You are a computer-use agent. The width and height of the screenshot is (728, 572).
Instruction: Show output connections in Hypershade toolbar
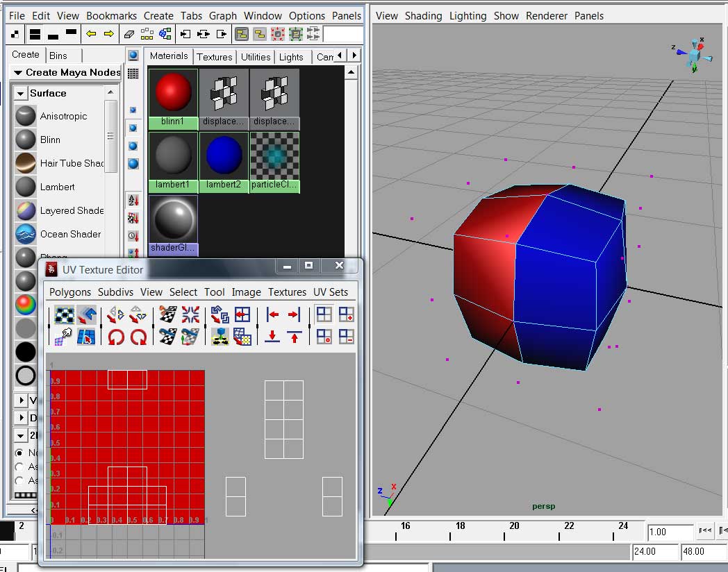click(x=222, y=34)
